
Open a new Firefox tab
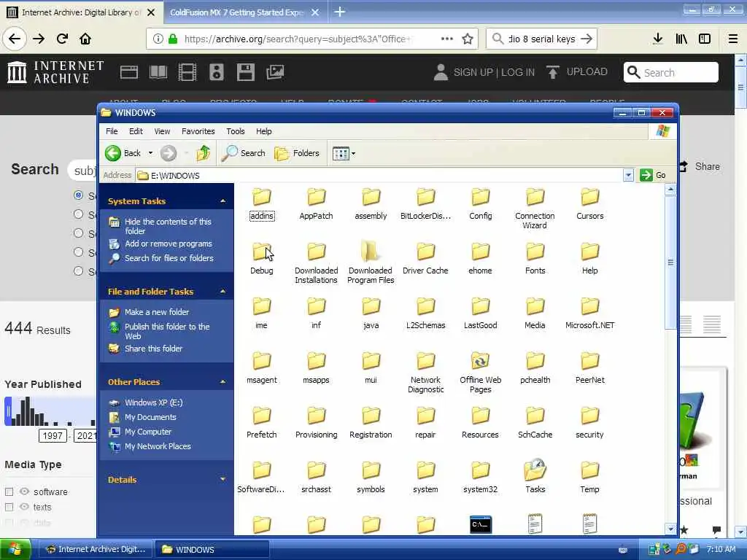click(x=340, y=12)
